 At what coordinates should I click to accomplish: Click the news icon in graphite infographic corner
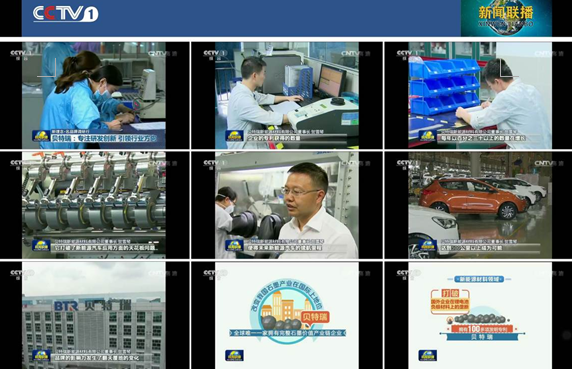[x=234, y=355]
